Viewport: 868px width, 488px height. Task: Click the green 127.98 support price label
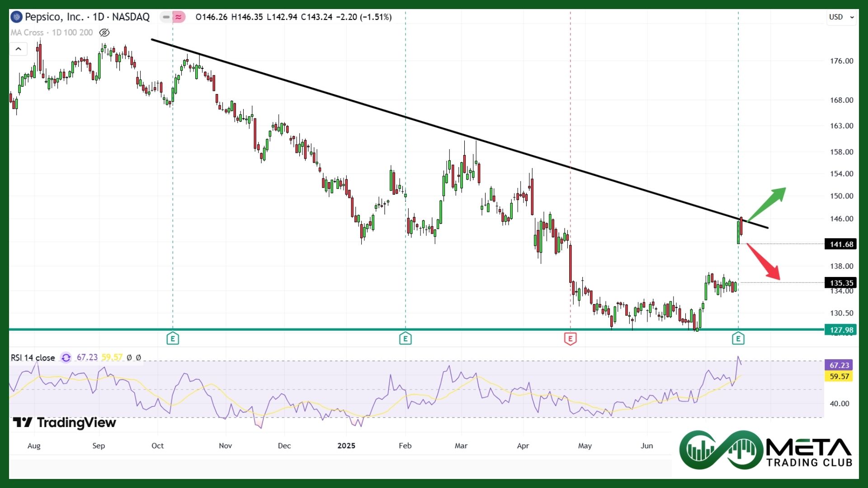pyautogui.click(x=840, y=330)
